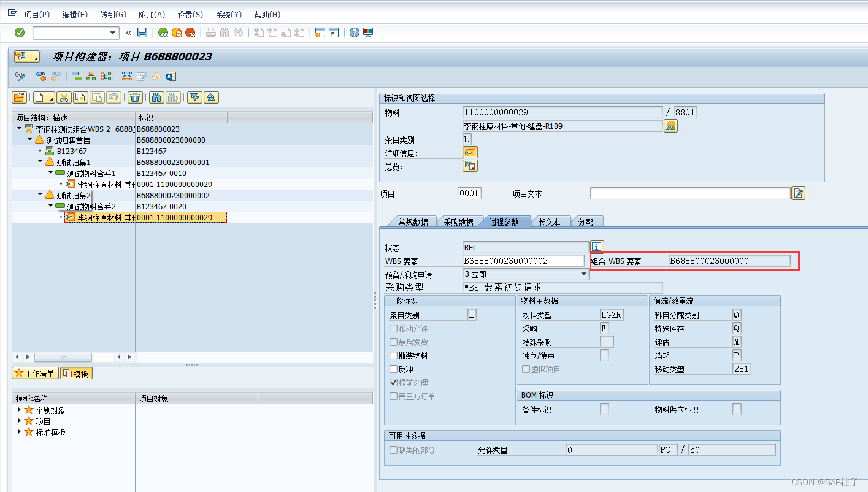Image resolution: width=868 pixels, height=492 pixels.
Task: Click the horizontal scrollbar under project structure
Action: coord(63,356)
